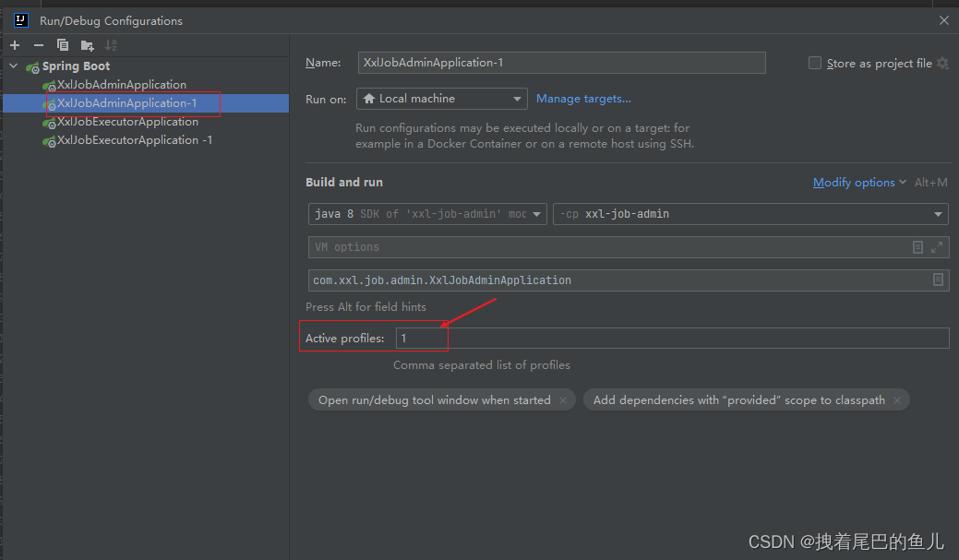Expand the VM options field
This screenshot has width=959, height=560.
pyautogui.click(x=936, y=247)
